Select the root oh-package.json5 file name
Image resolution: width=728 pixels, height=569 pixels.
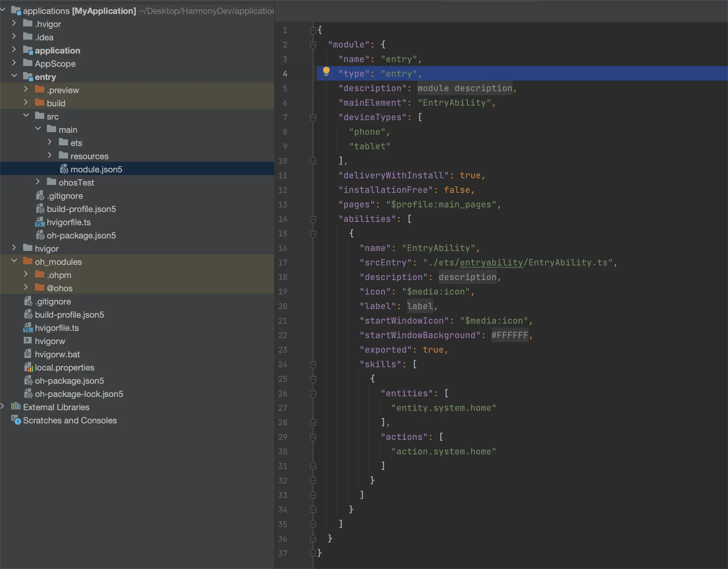(x=69, y=381)
